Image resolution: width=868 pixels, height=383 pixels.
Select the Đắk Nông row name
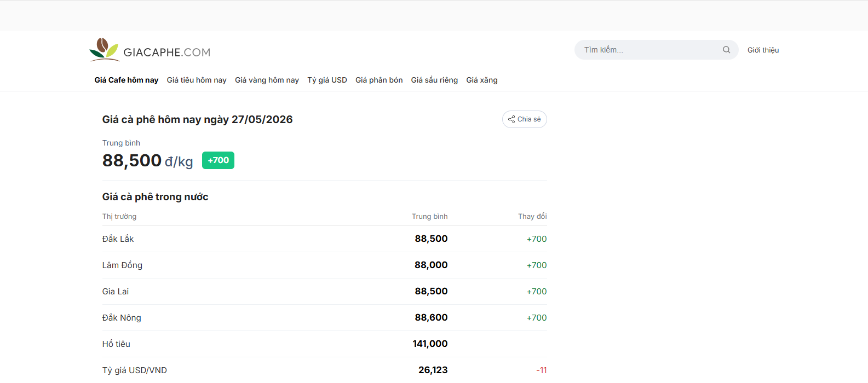122,318
